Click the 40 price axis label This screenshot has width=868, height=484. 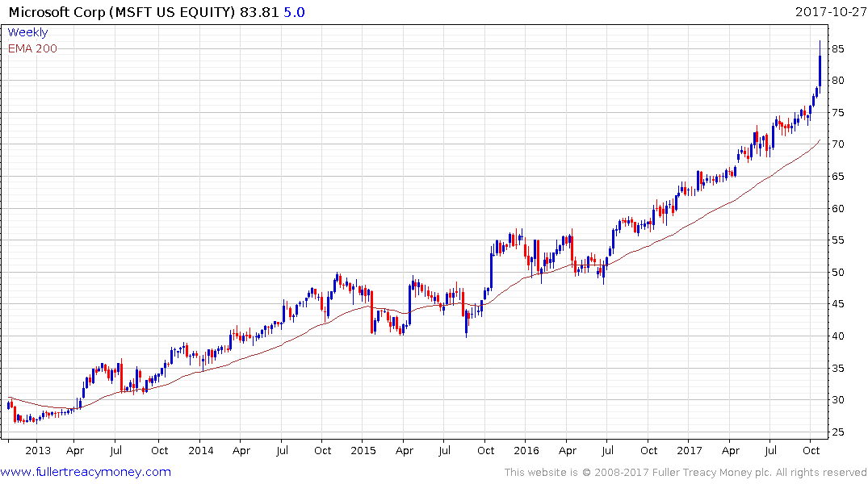837,336
